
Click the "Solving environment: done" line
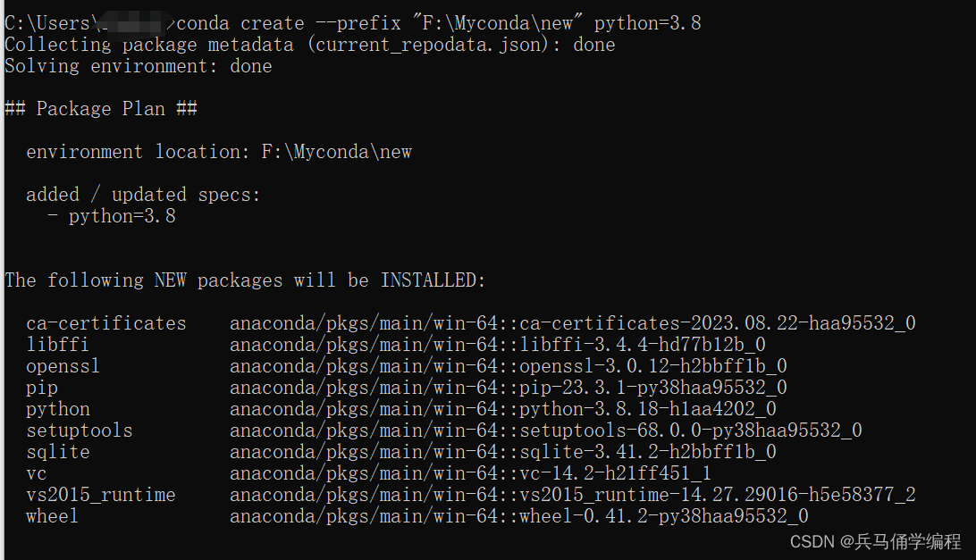[138, 66]
